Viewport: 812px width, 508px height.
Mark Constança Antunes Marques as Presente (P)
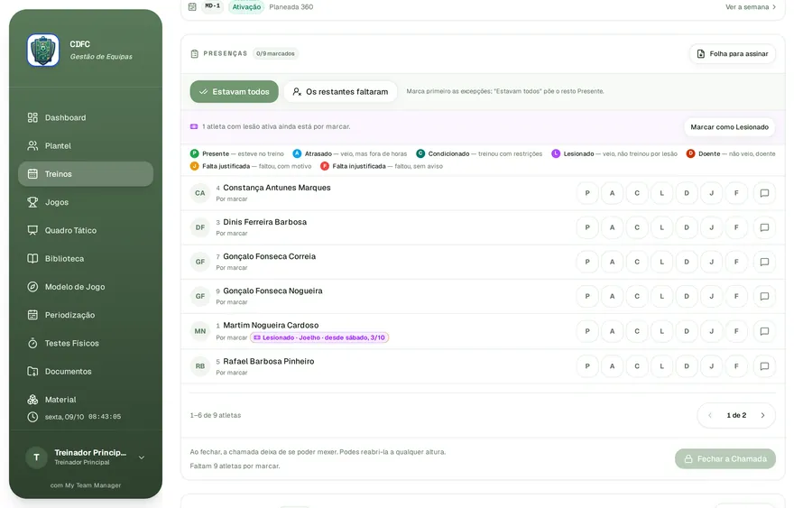[x=587, y=193]
